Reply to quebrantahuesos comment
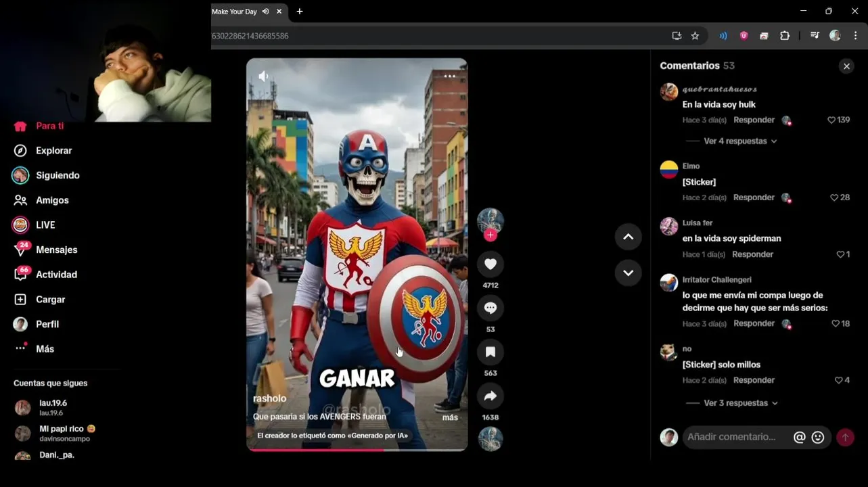Viewport: 868px width, 487px height. [754, 120]
